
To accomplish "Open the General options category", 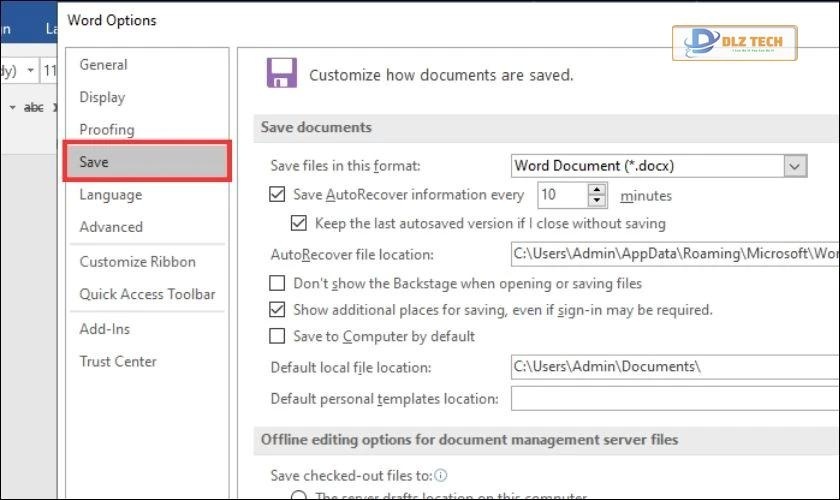I will coord(103,65).
